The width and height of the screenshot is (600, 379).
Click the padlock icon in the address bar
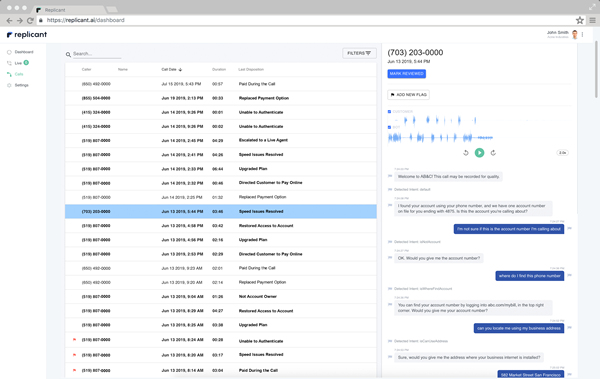[41, 20]
